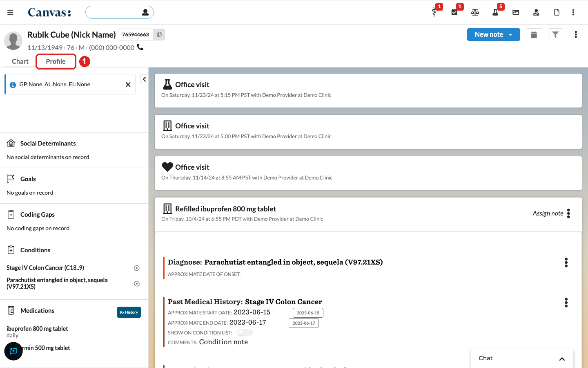Dismiss the GP:None alert banner
Screen dimensions: 588x368
128,84
